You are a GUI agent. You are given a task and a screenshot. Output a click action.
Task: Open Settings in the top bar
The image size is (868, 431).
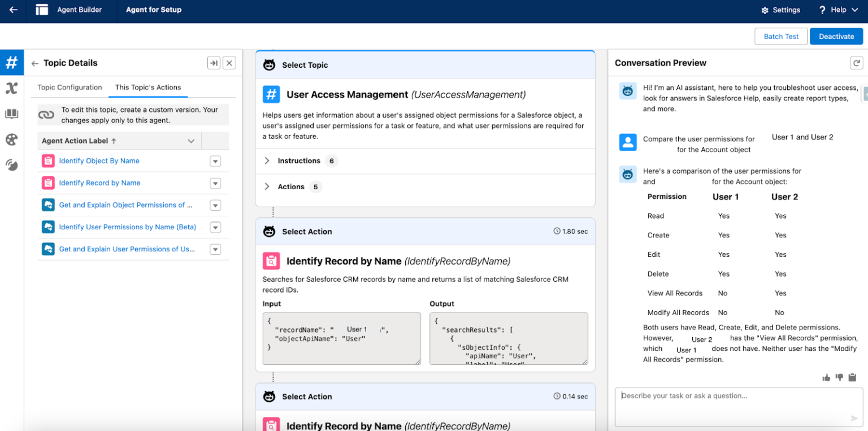(x=780, y=10)
